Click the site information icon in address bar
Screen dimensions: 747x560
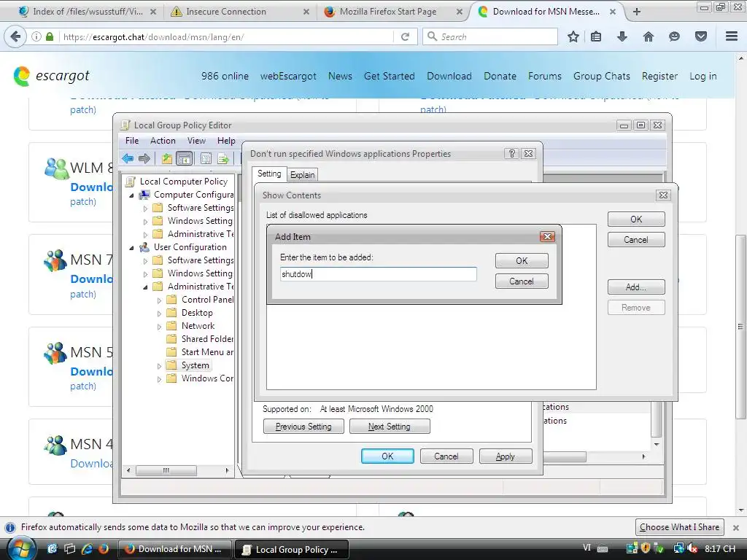[x=36, y=36]
